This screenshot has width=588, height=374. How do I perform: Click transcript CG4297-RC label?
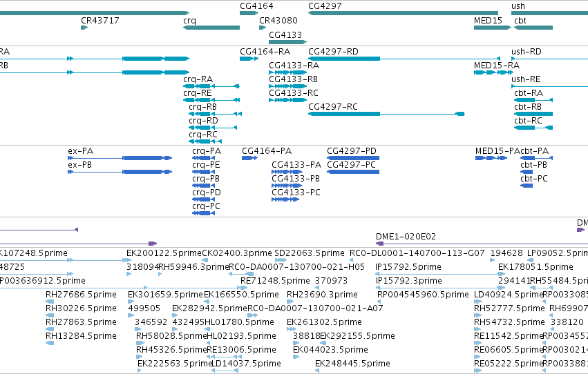click(333, 107)
